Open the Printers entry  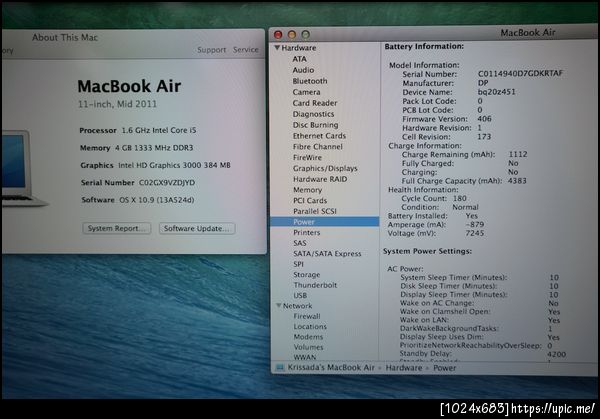[x=307, y=233]
